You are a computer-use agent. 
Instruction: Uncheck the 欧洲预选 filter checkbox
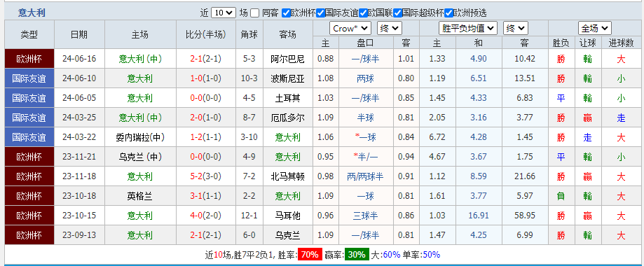449,13
